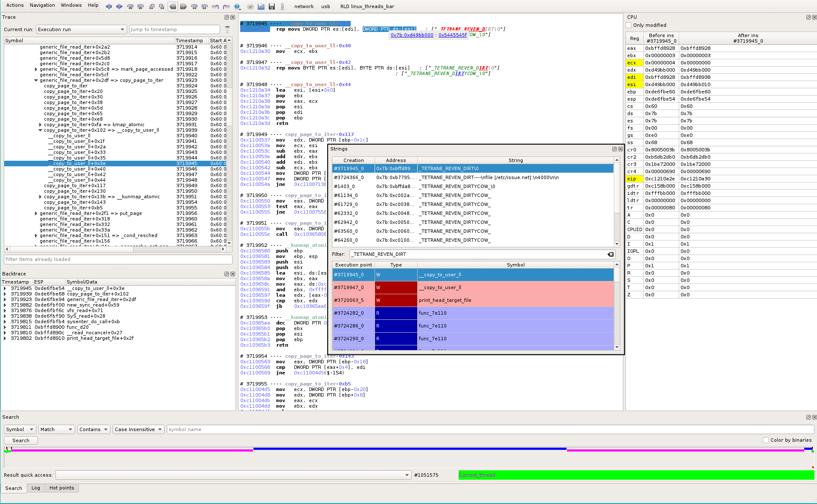Open the Actions menu
Image resolution: width=817 pixels, height=504 pixels.
coord(15,5)
